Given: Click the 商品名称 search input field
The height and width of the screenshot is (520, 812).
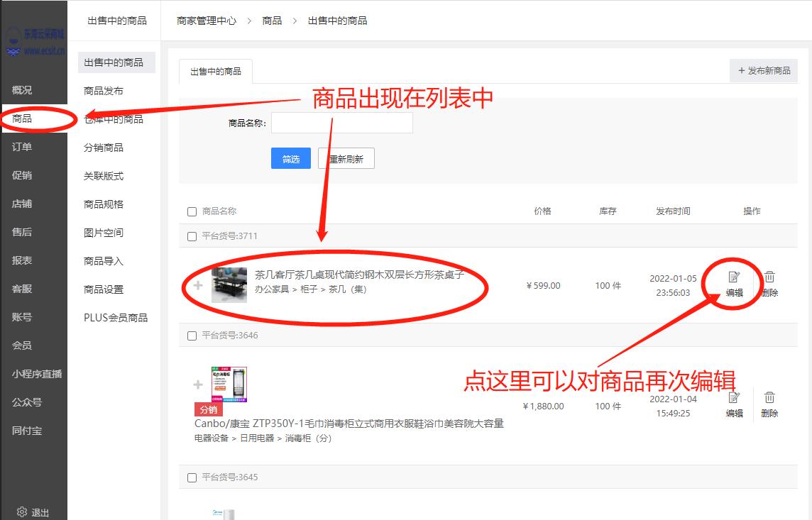Looking at the screenshot, I should point(341,123).
